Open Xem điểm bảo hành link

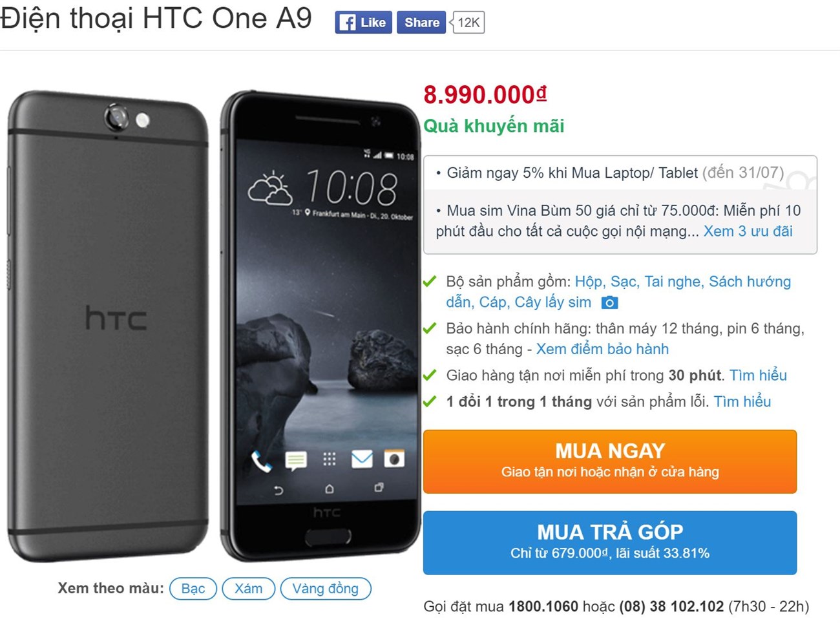click(602, 349)
